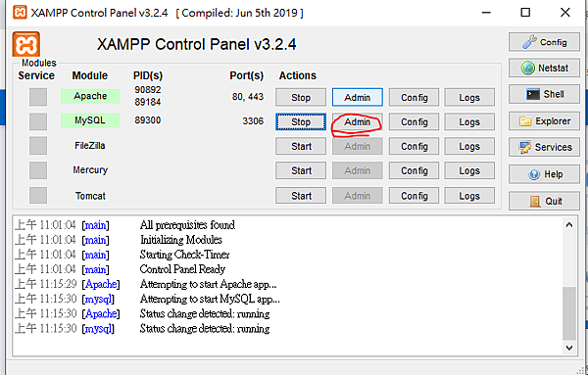Start the Mercury module
Viewport: 588px width, 375px height.
[x=301, y=170]
